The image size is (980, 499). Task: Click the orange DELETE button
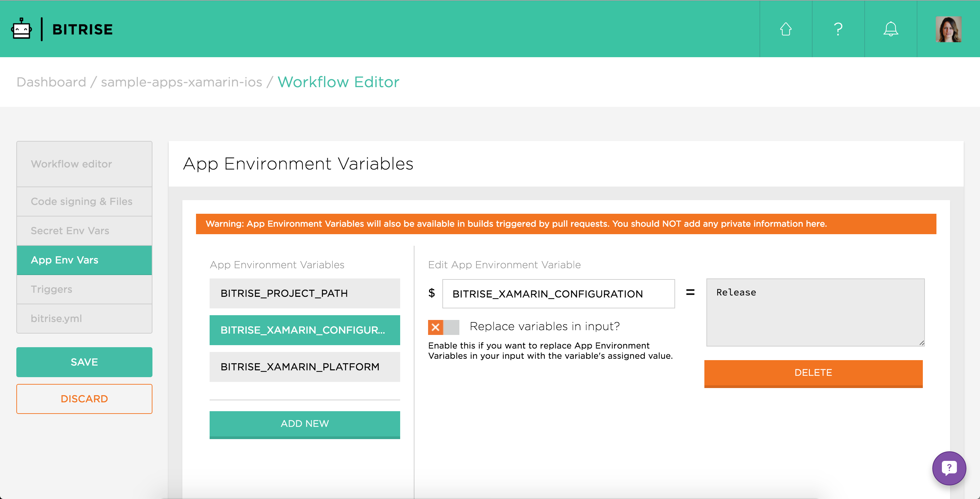point(813,373)
